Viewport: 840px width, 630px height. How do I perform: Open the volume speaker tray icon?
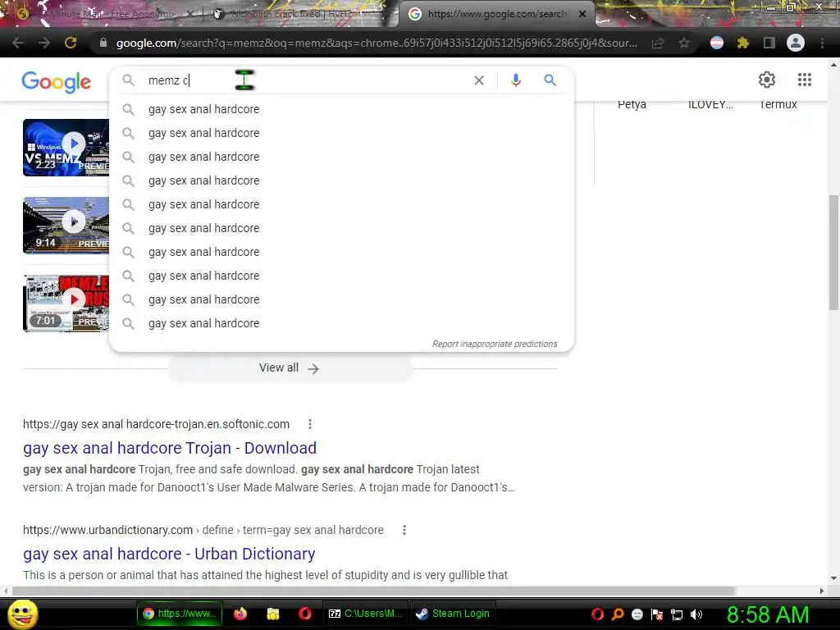(696, 614)
